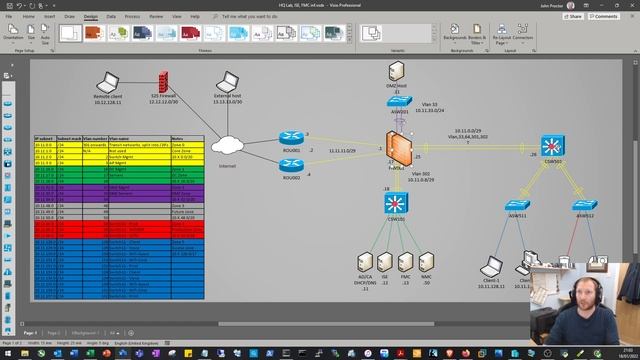Expand the Themes gallery more arrow
This screenshot has width=640, height=360.
349,40
